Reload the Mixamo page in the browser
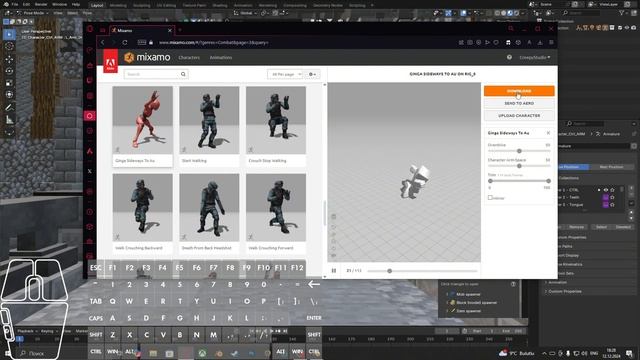Image resolution: width=640 pixels, height=360 pixels. (x=125, y=42)
